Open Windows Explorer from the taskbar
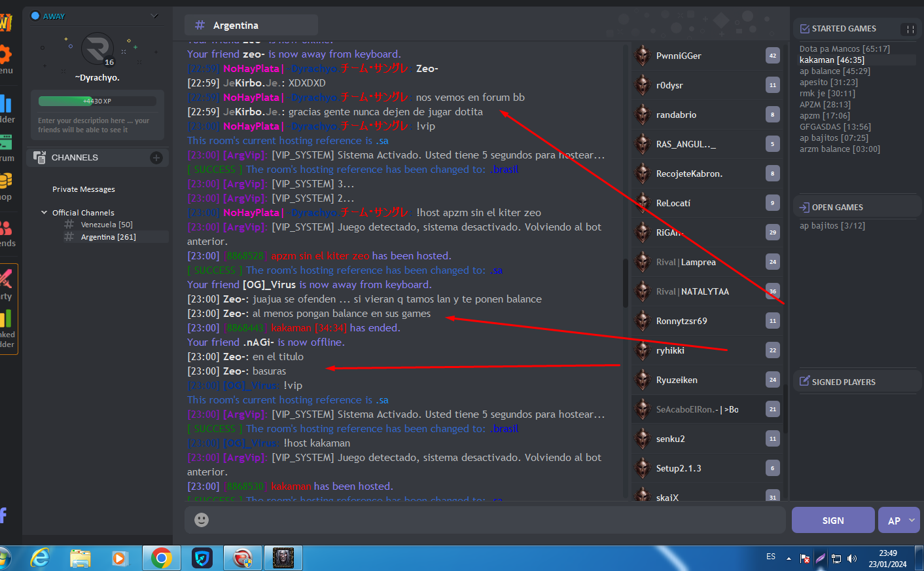The height and width of the screenshot is (571, 924). pos(80,558)
